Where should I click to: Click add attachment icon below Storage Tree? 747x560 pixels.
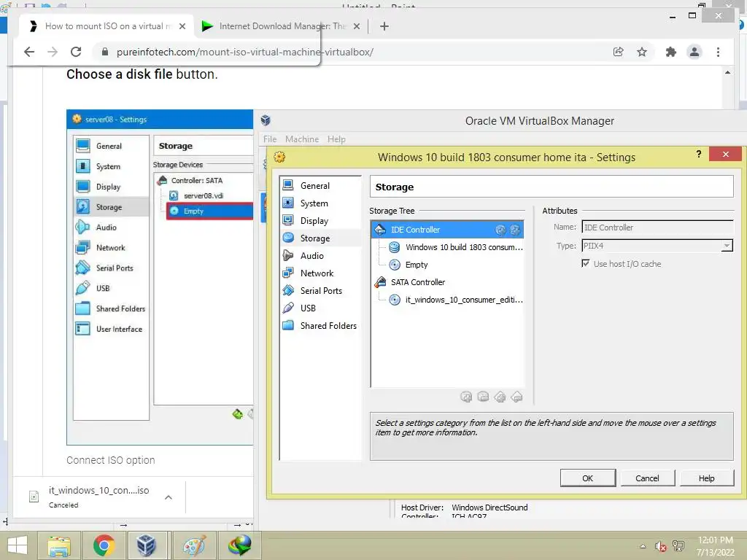point(500,397)
